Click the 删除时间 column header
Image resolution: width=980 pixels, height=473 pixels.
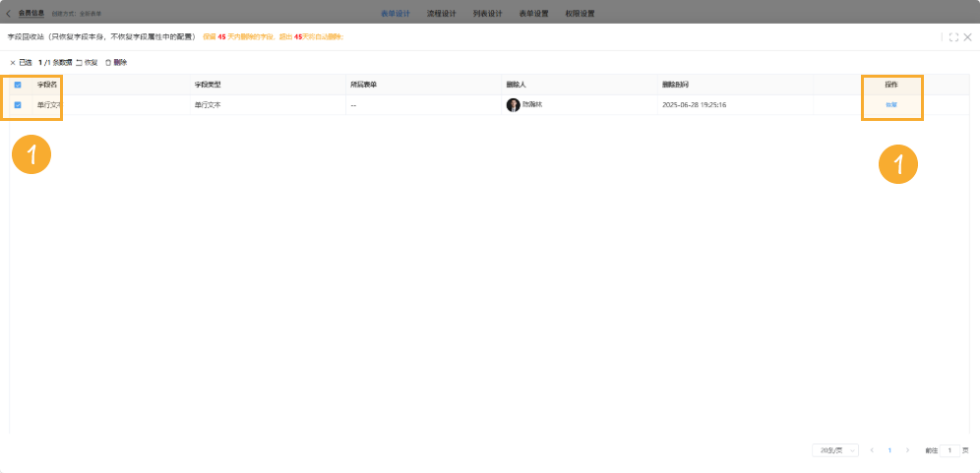coord(676,85)
